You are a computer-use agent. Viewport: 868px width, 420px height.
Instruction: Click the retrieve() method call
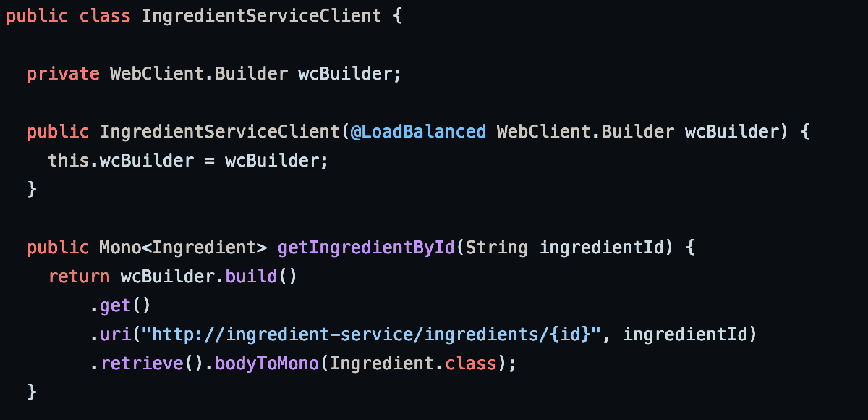pos(152,364)
